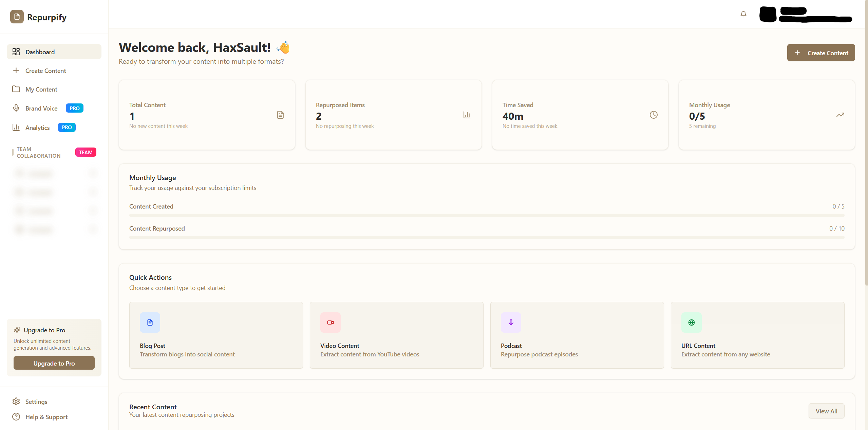This screenshot has height=430, width=868.
Task: Click the Blog Post document icon
Action: 150,322
